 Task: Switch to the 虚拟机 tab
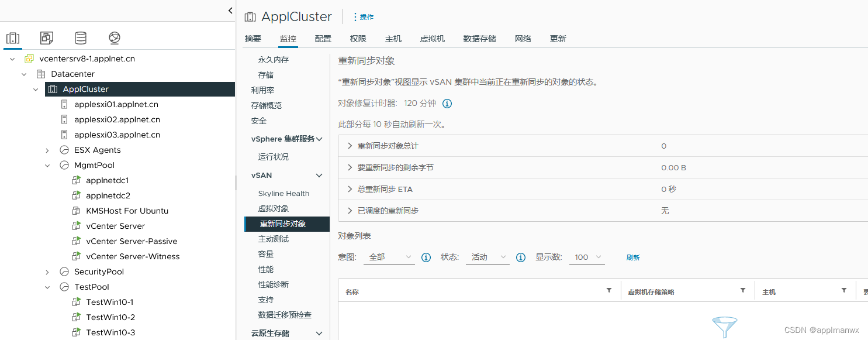coord(433,39)
